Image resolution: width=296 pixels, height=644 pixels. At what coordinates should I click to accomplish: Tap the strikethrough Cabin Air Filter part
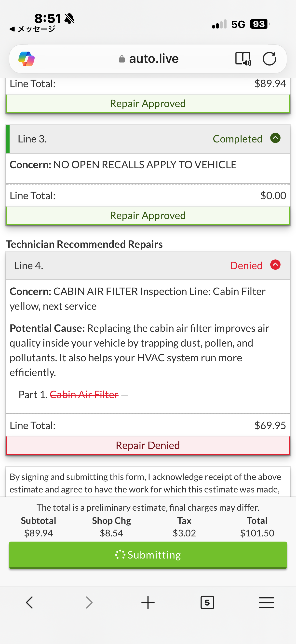(x=84, y=394)
